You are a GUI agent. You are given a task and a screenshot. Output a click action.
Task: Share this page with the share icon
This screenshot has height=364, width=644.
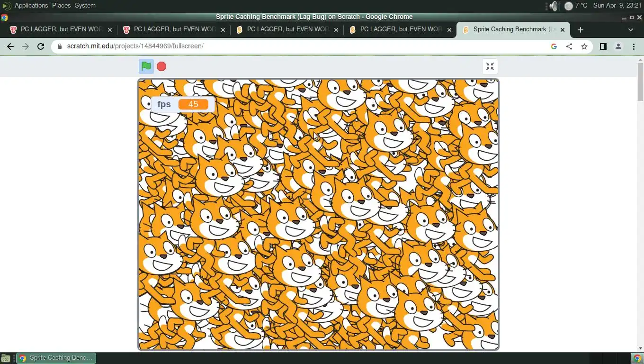click(569, 46)
